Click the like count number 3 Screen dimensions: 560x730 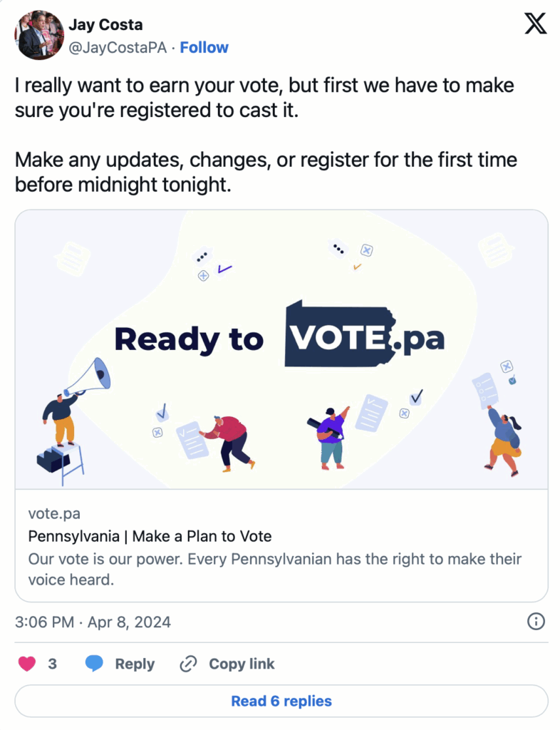53,664
